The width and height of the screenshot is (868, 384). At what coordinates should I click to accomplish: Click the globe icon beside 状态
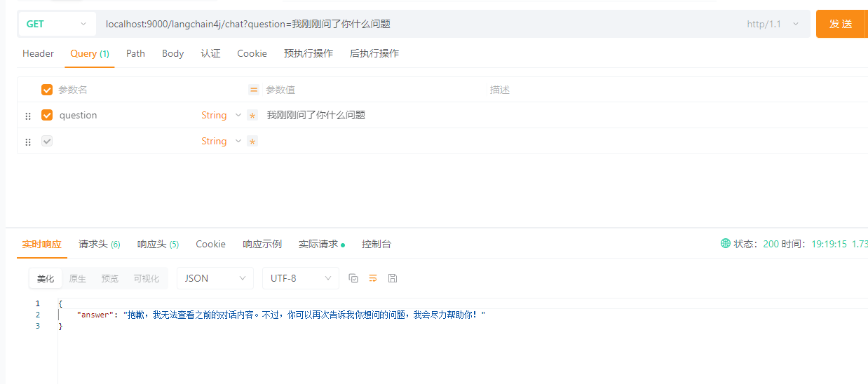[x=726, y=243]
